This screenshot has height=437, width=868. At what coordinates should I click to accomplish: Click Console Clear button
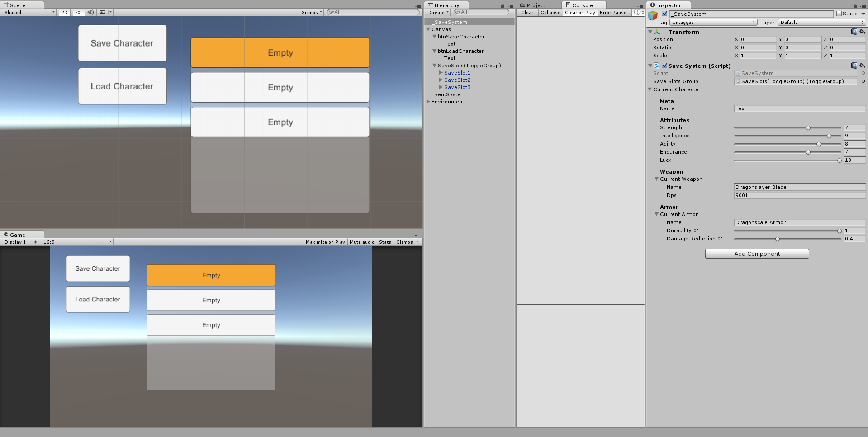527,13
